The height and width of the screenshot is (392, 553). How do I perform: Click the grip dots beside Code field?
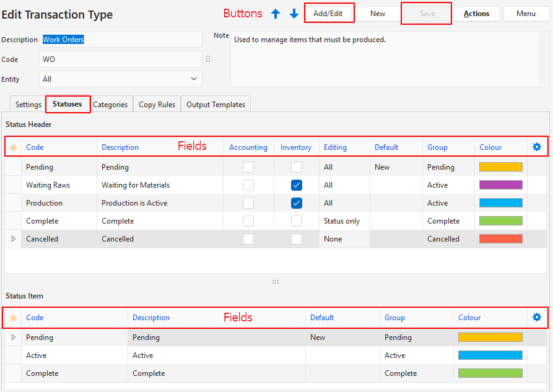point(208,59)
